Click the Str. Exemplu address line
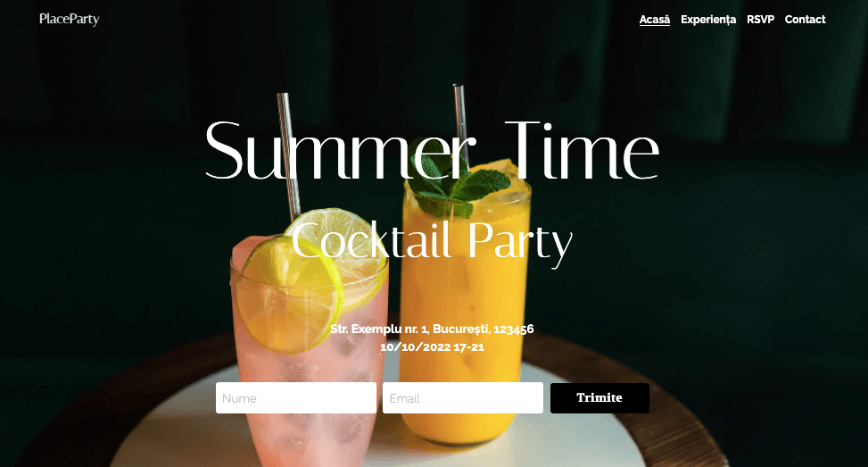This screenshot has width=868, height=467. click(x=432, y=329)
